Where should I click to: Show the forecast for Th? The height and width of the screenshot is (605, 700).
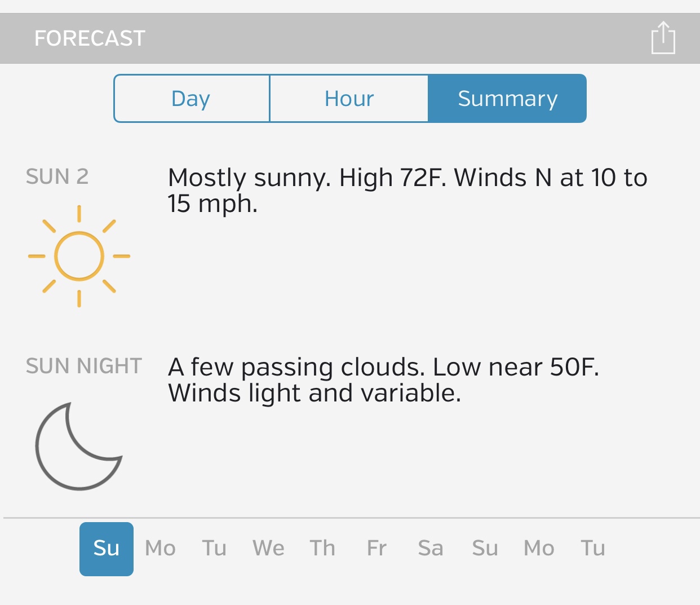pyautogui.click(x=322, y=549)
